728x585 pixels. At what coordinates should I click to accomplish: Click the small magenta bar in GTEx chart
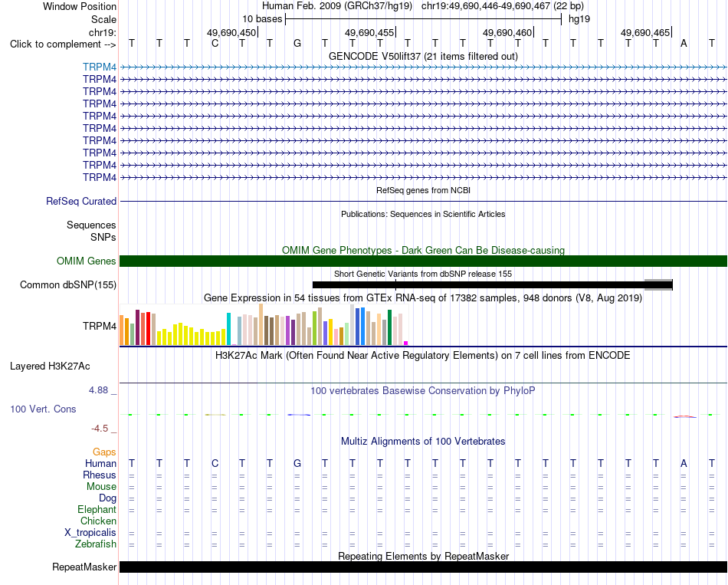tap(406, 343)
